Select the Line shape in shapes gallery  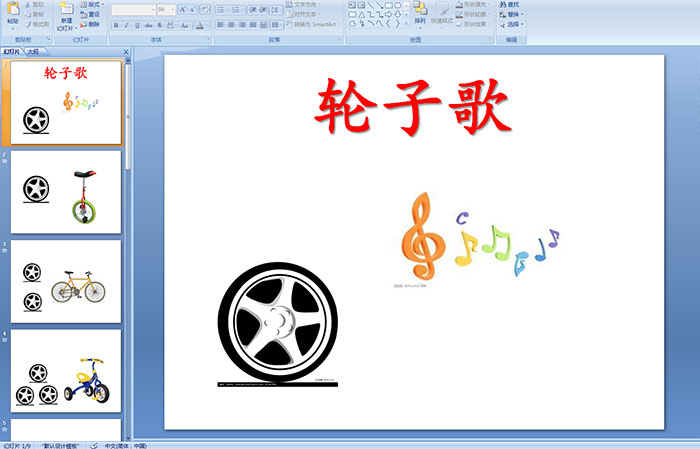pyautogui.click(x=370, y=5)
